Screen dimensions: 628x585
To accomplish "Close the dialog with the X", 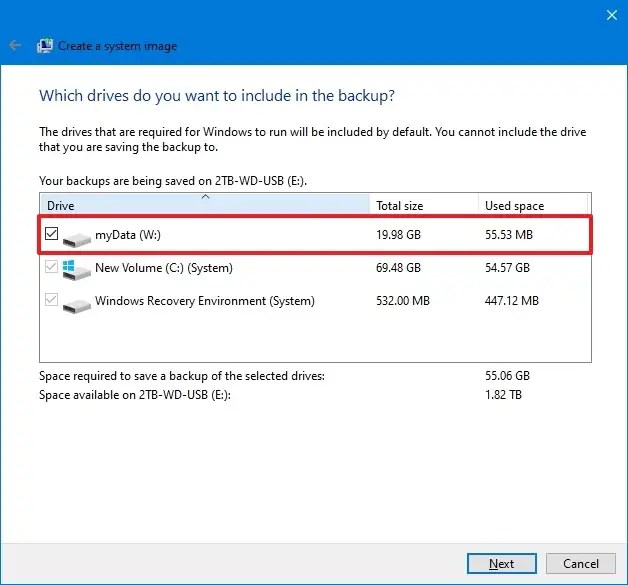I will (x=612, y=15).
